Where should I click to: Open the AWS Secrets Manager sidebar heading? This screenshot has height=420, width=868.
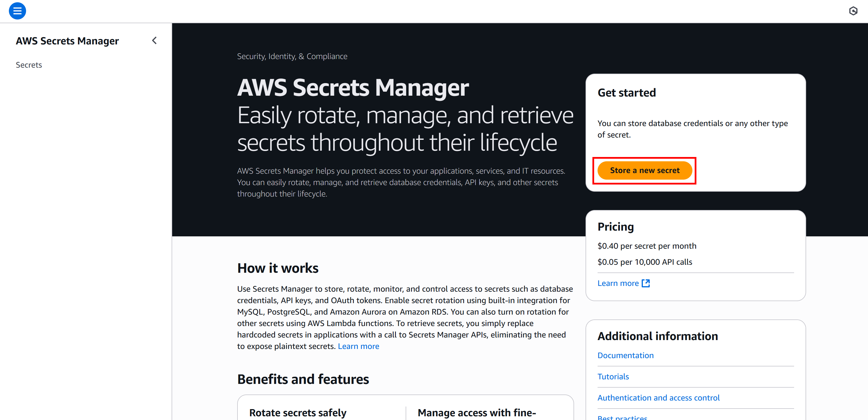(x=67, y=41)
